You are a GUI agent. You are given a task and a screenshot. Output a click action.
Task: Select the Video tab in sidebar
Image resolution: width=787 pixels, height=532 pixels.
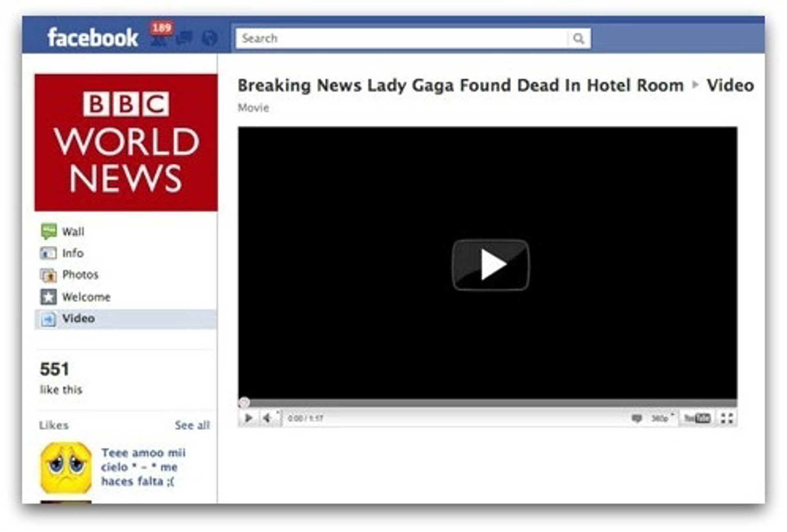click(125, 319)
